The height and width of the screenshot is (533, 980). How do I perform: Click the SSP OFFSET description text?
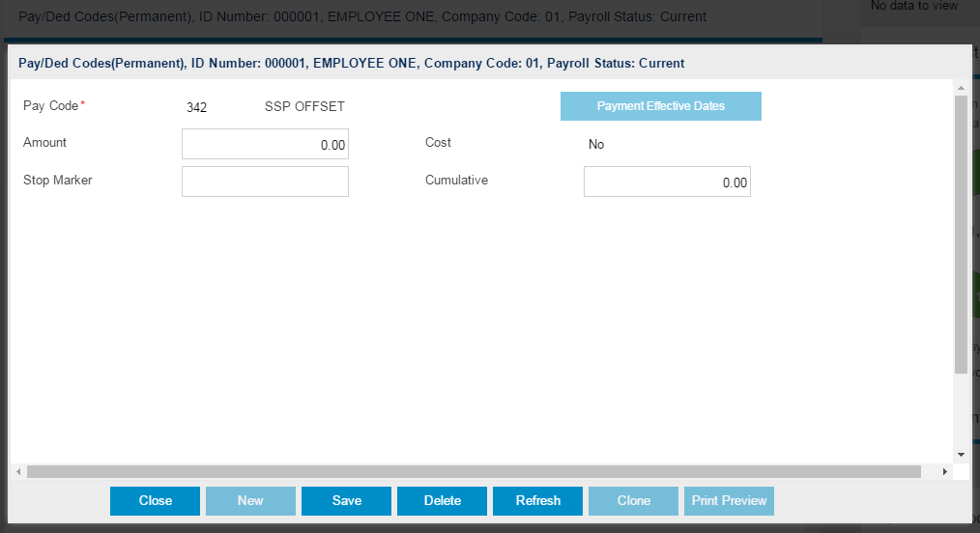(304, 107)
